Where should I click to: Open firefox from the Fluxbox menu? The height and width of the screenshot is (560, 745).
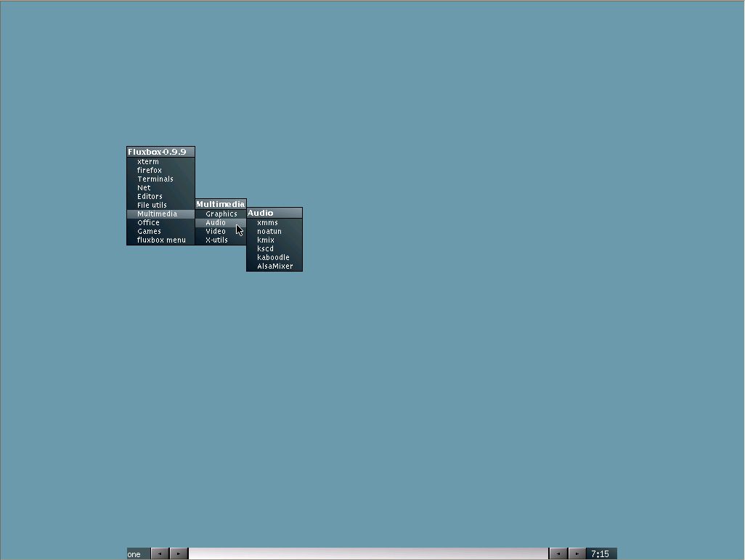[x=160, y=170]
